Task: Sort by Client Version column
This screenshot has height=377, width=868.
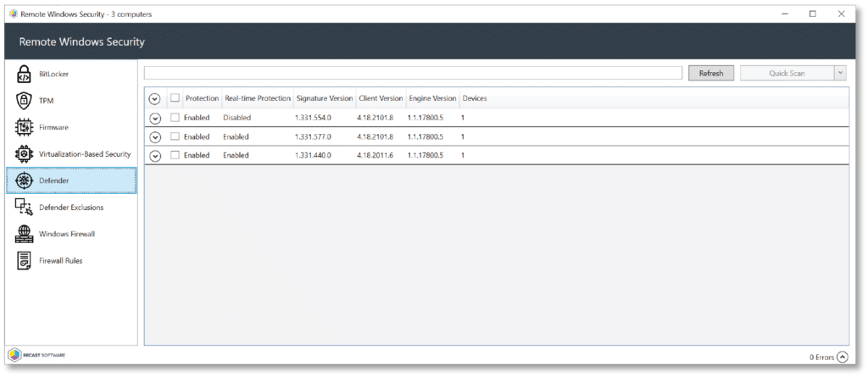Action: click(x=381, y=98)
